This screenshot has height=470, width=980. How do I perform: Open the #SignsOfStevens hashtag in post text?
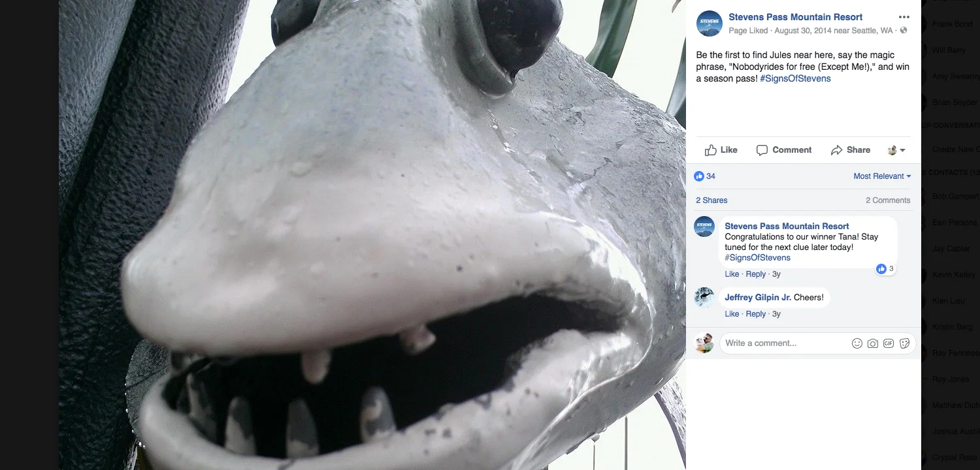795,78
